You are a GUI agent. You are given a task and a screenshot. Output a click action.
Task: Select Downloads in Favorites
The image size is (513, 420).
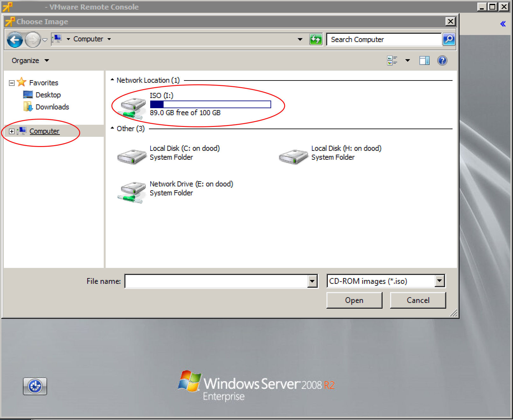tap(52, 107)
